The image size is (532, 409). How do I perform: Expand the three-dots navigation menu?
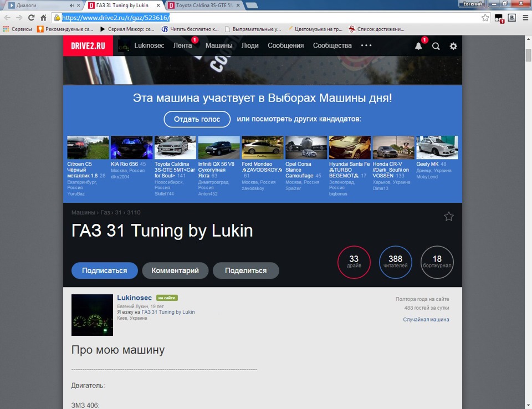click(366, 45)
